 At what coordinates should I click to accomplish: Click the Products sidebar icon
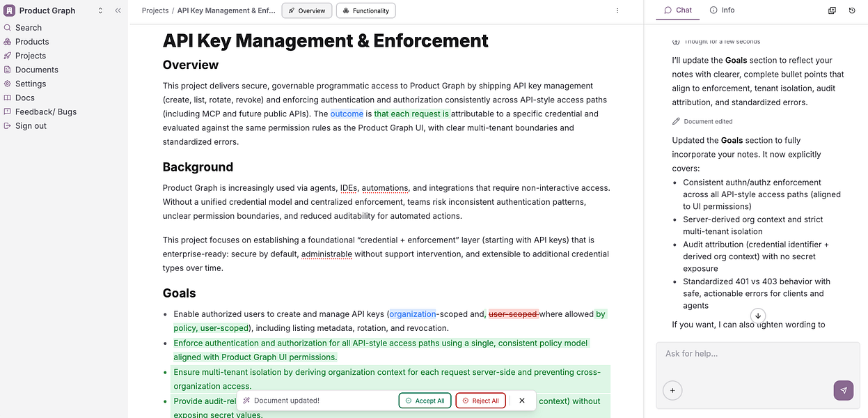click(8, 42)
